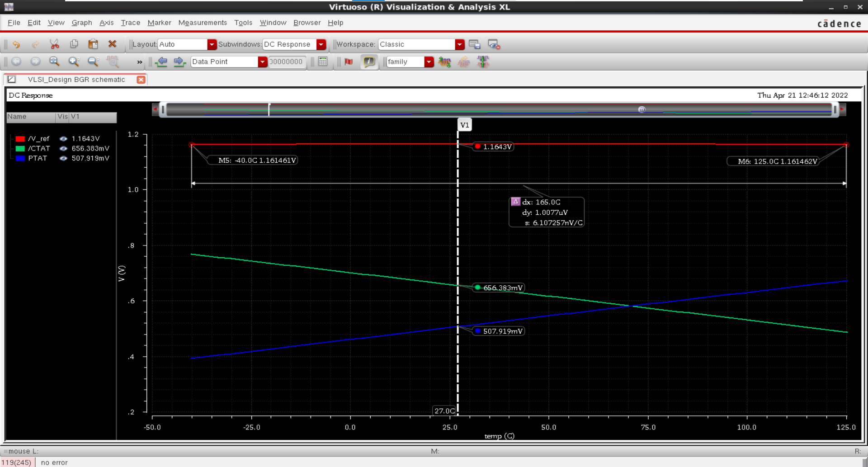Click the red /V_ref color swatch

coord(20,139)
